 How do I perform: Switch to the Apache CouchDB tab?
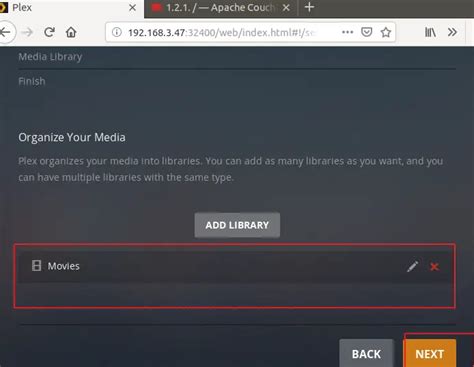tap(221, 8)
